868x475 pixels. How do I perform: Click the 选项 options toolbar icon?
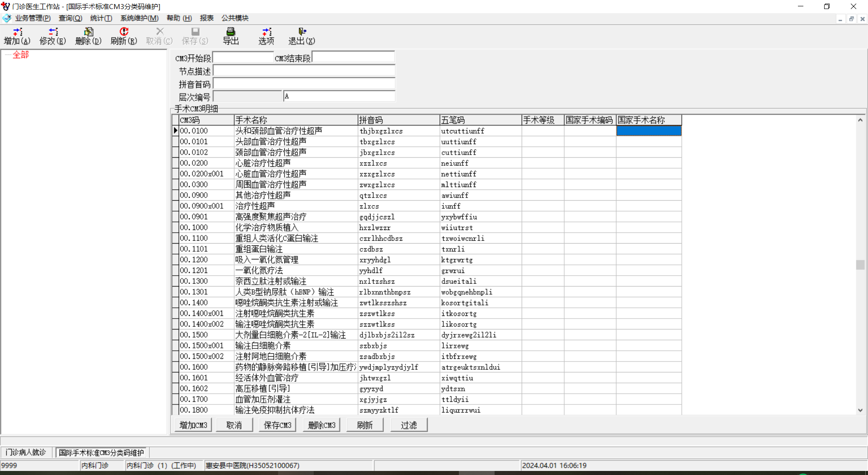click(266, 36)
